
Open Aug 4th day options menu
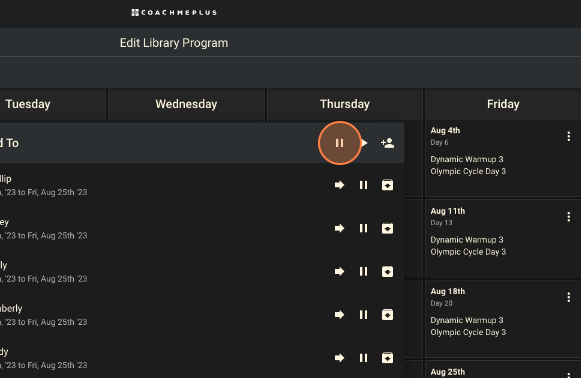tap(569, 136)
